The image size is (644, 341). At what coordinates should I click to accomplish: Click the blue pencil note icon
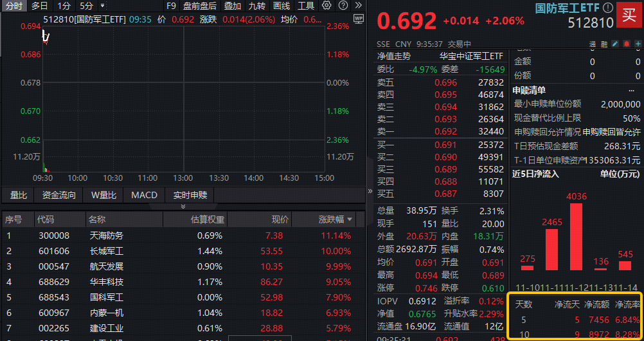coord(614,44)
